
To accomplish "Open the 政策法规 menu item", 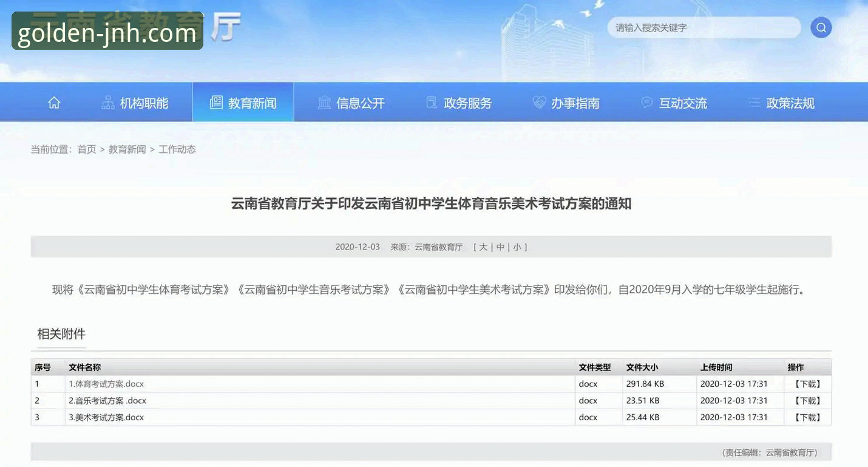I will tap(790, 103).
